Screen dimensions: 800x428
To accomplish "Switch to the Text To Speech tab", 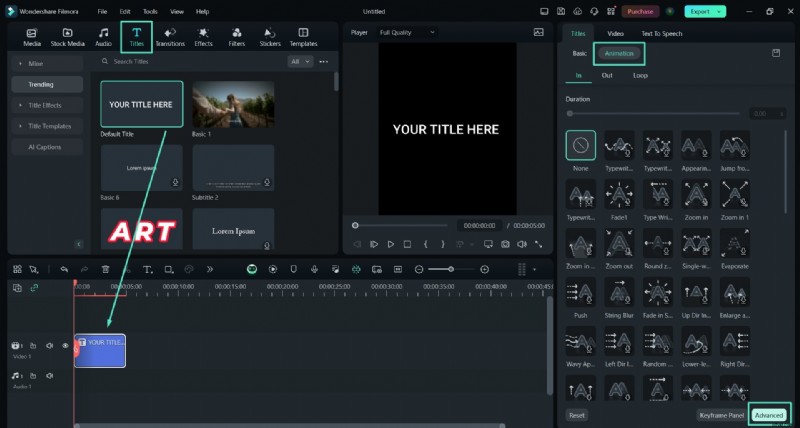I will point(661,34).
